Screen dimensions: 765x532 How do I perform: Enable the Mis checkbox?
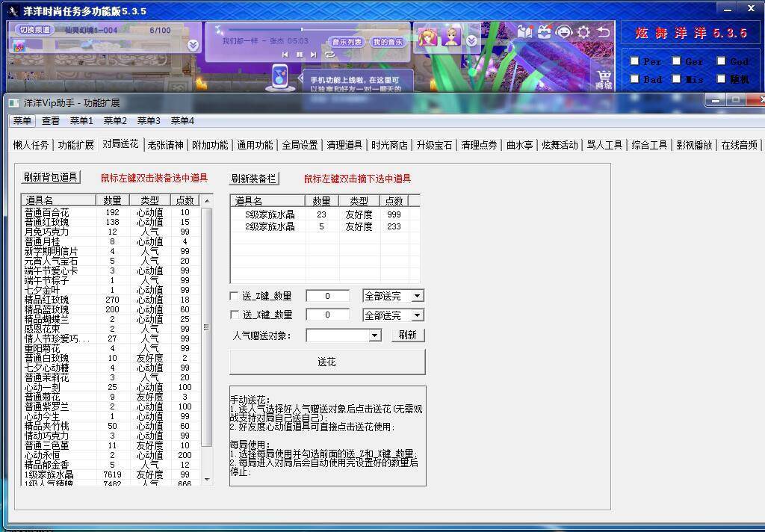click(x=676, y=78)
